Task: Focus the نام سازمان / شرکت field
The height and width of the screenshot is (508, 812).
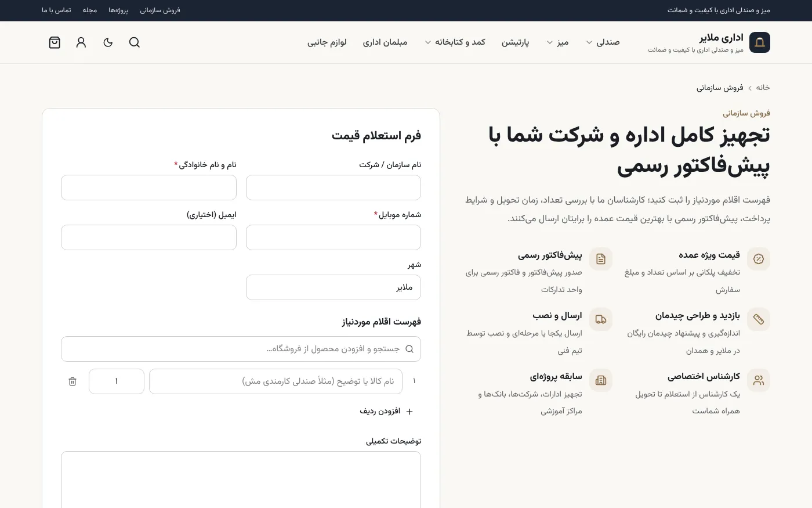Action: 333,188
